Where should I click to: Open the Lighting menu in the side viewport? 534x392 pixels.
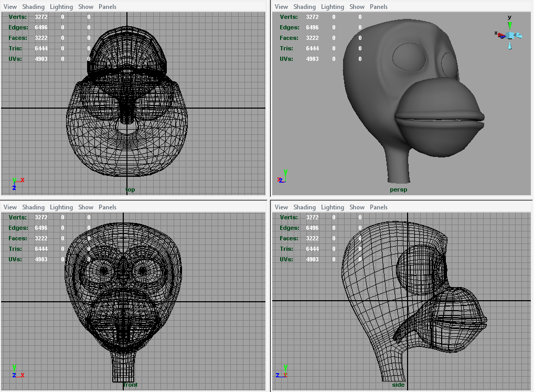point(333,207)
